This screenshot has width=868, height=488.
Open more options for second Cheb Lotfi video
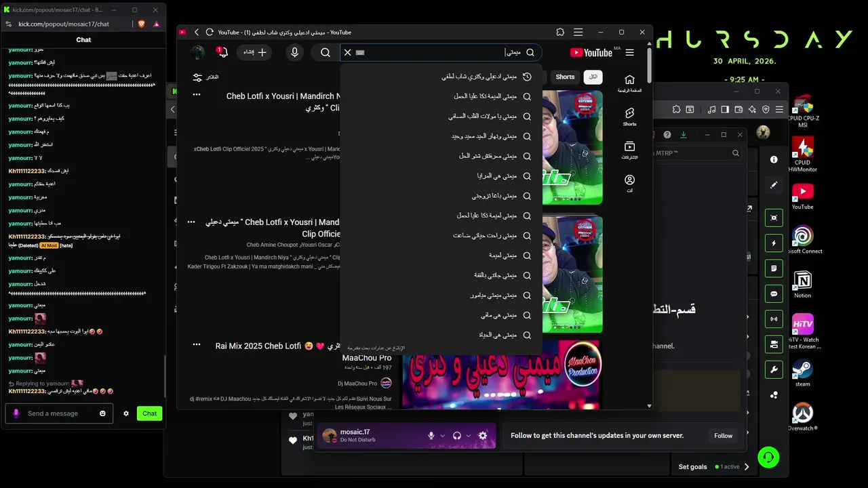click(191, 222)
